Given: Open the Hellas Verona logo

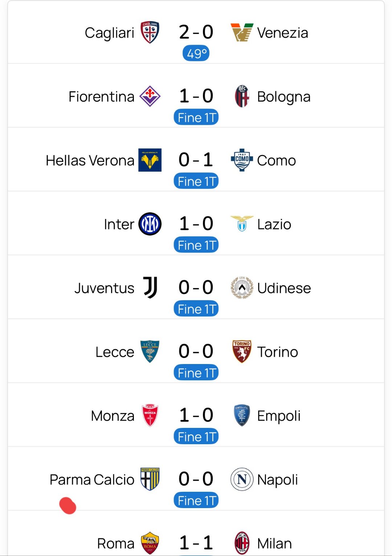Looking at the screenshot, I should pyautogui.click(x=150, y=160).
